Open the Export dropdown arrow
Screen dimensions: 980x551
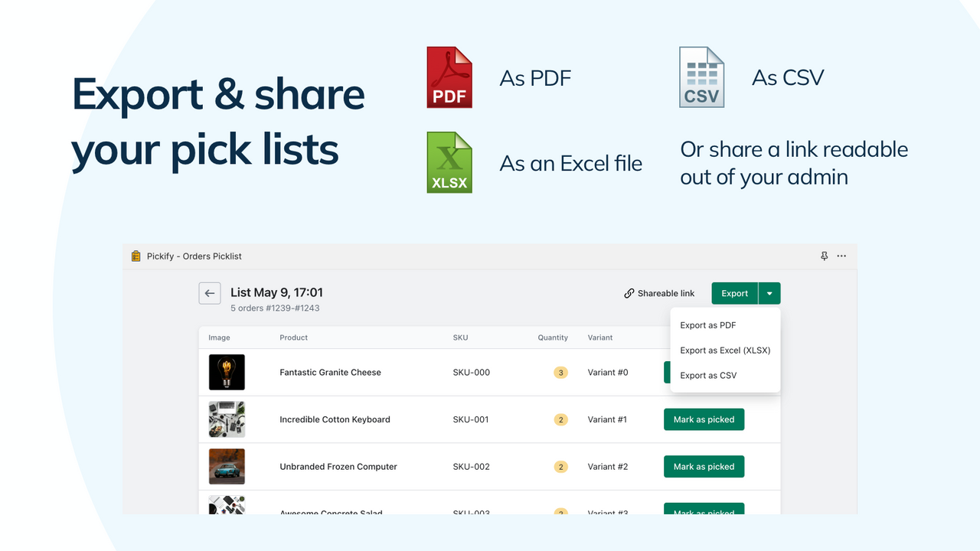[769, 293]
